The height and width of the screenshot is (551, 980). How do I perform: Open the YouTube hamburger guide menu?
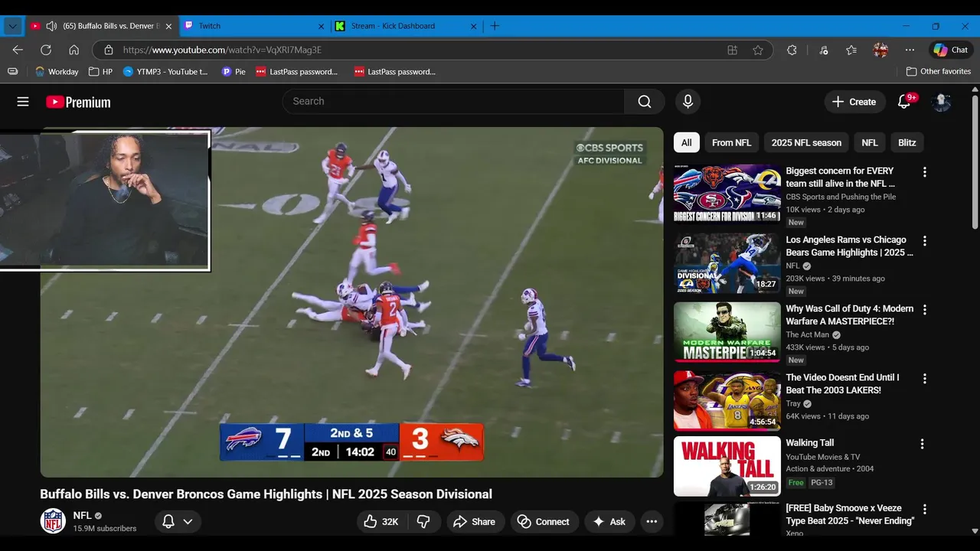click(x=23, y=102)
